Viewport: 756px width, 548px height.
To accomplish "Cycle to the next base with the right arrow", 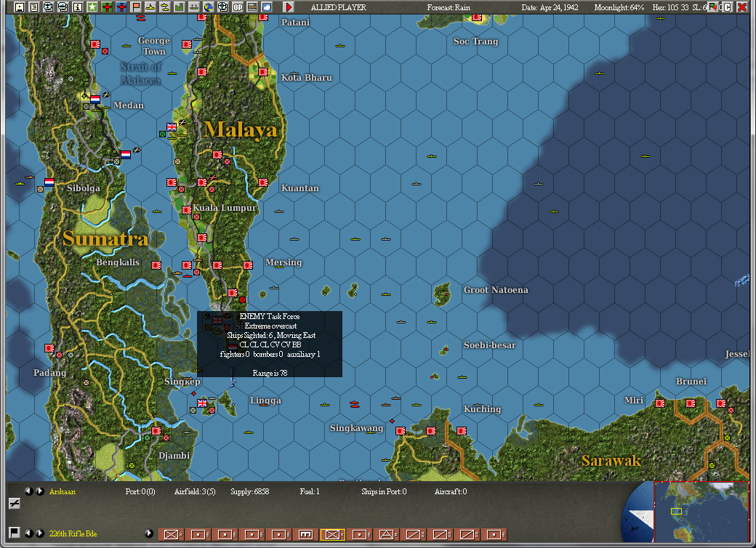I will click(x=39, y=491).
